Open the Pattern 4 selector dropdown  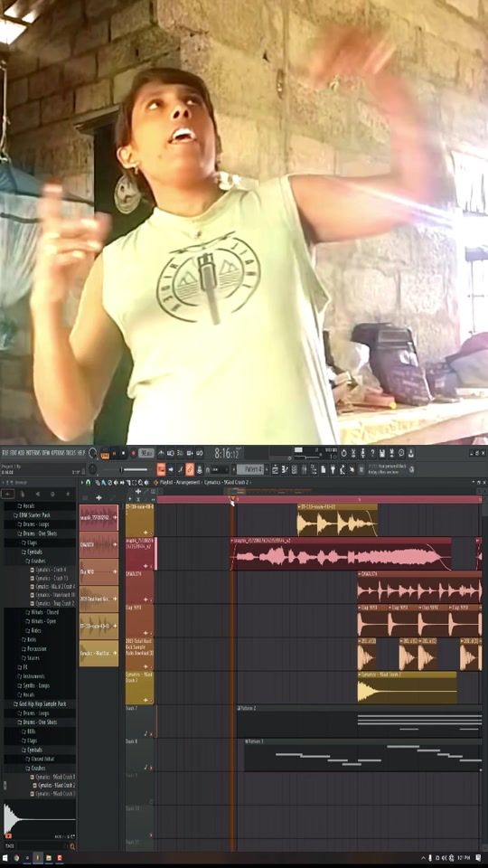254,469
